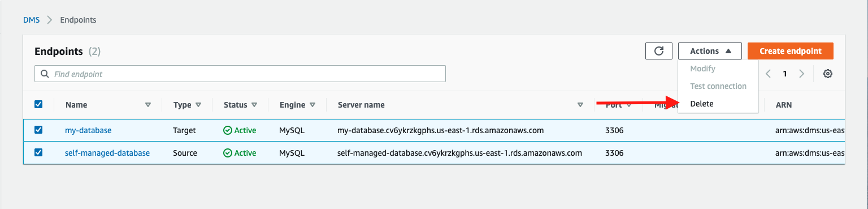Click my-database server name cell

(440, 130)
